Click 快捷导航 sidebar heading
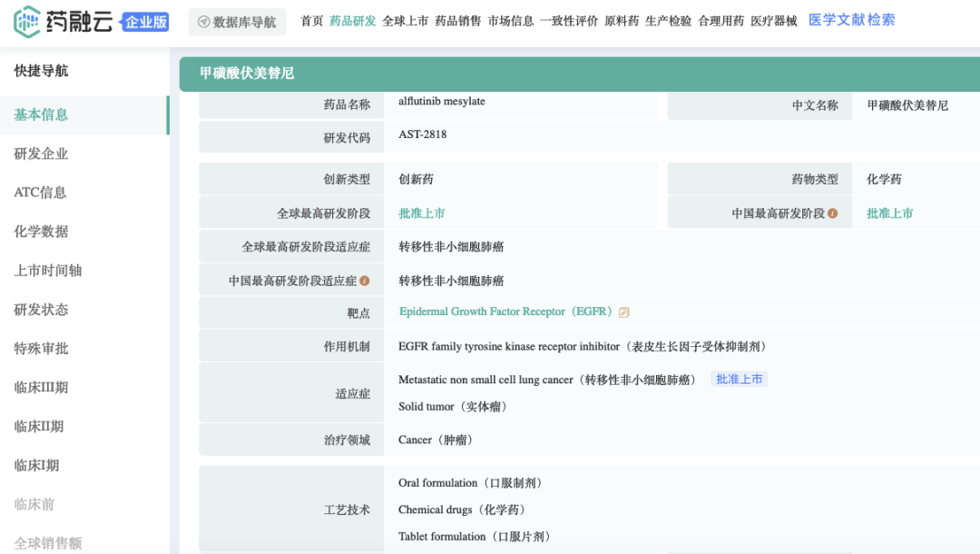 [41, 71]
